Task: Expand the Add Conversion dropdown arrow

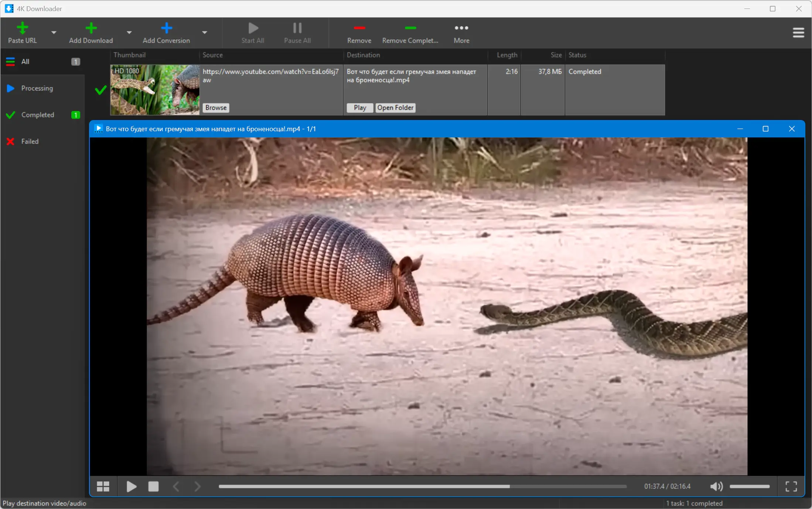Action: tap(205, 33)
